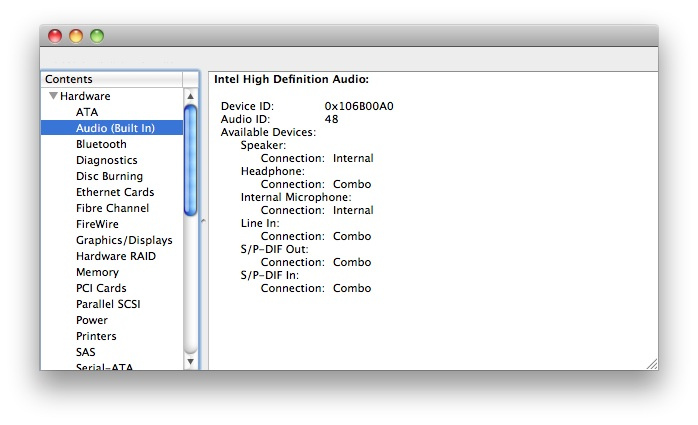Click the Device ID value 0x106B00A0

359,106
